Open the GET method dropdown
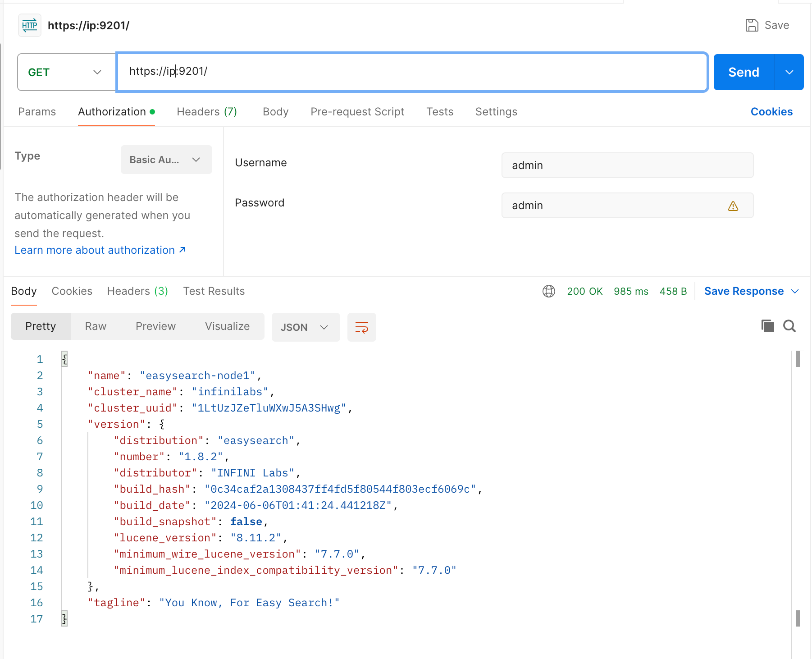The height and width of the screenshot is (659, 812). pyautogui.click(x=67, y=72)
